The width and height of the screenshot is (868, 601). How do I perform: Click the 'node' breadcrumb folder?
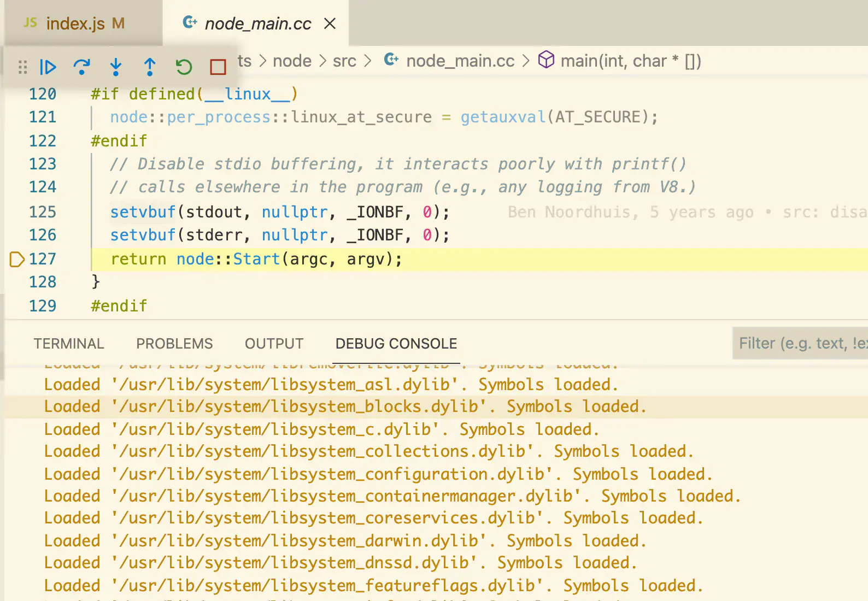pos(292,61)
